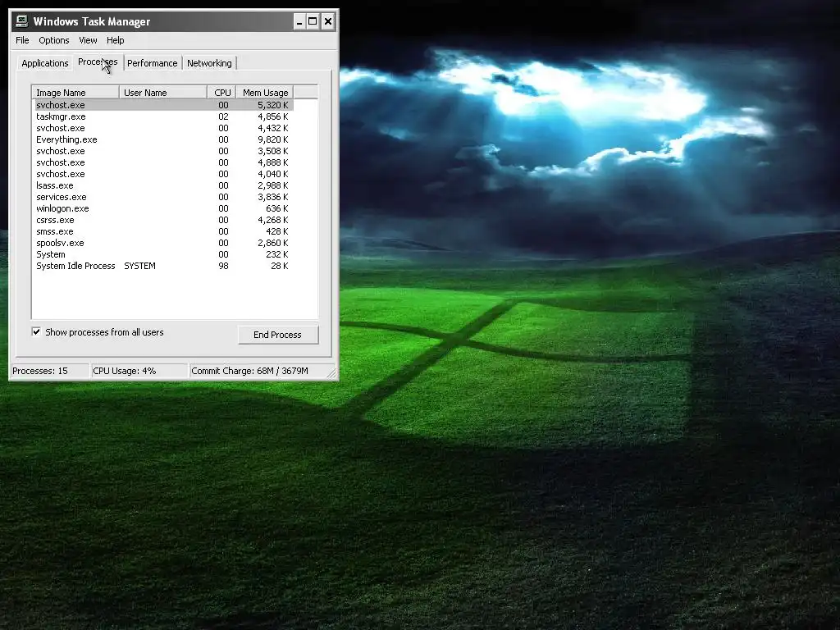This screenshot has height=630, width=840.
Task: Click the window resize grip corner
Action: click(x=331, y=373)
